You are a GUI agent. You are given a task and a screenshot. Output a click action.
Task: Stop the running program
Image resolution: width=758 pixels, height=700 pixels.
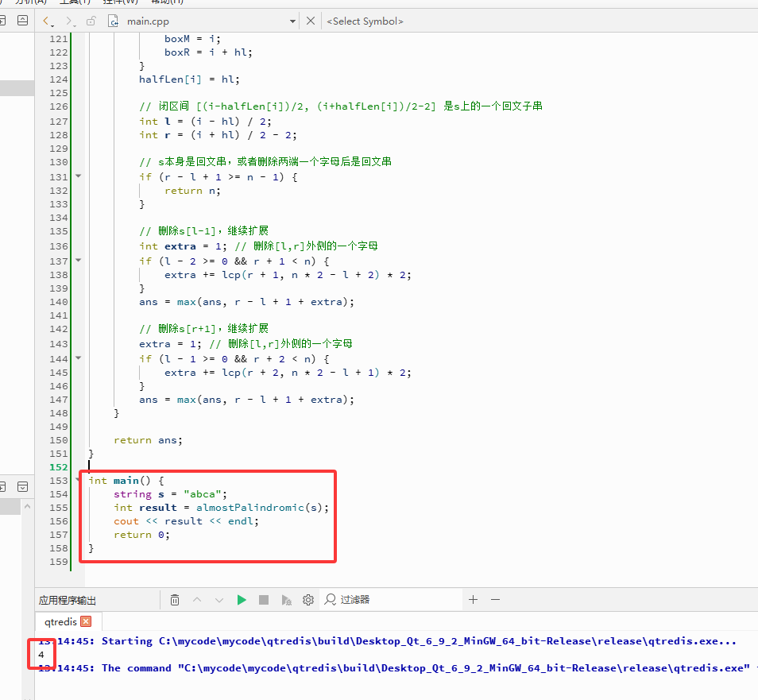pyautogui.click(x=264, y=600)
